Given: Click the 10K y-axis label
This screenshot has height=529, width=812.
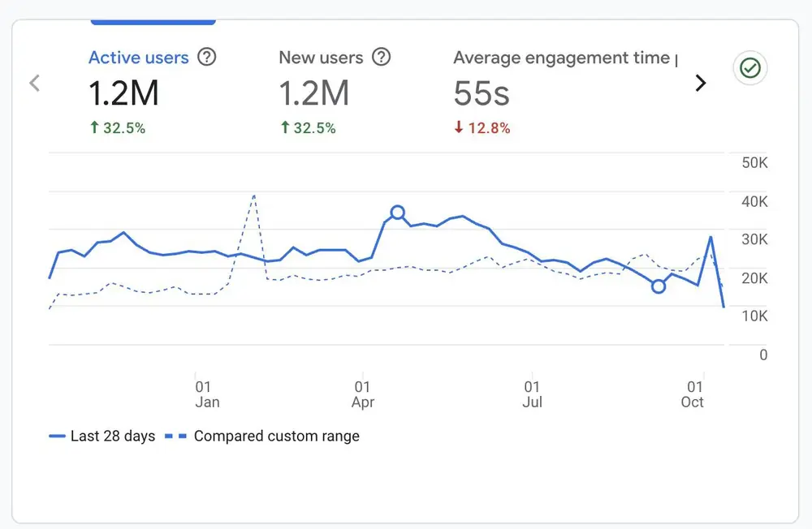Looking at the screenshot, I should (x=754, y=316).
